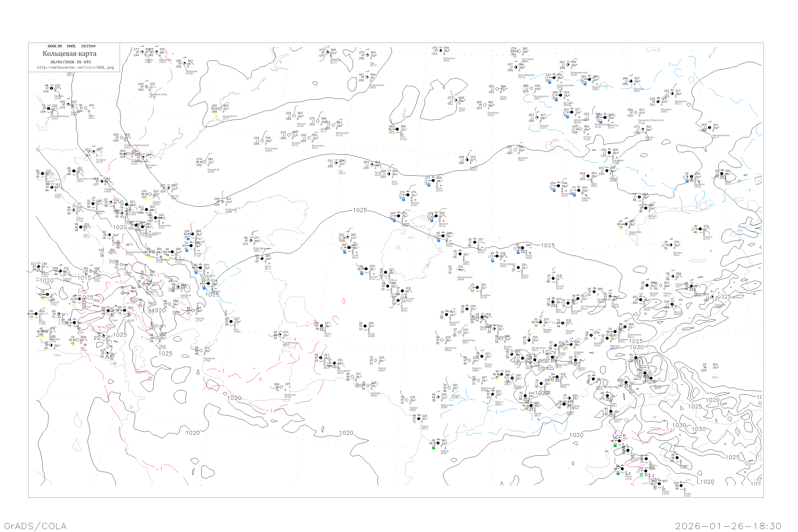
Task: Open the meteocenter.net UAOL.png URL
Action: [x=75, y=68]
